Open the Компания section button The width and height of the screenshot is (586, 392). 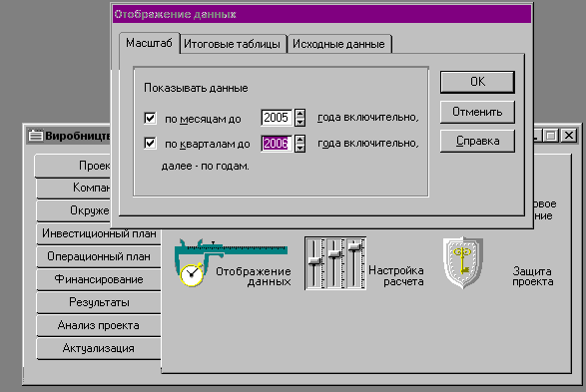point(74,188)
